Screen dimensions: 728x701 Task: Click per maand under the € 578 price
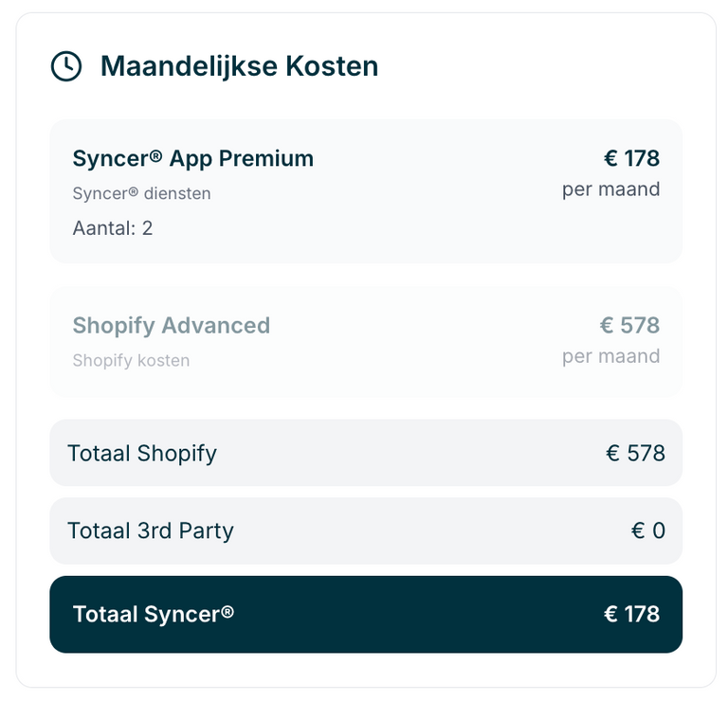pyautogui.click(x=611, y=357)
